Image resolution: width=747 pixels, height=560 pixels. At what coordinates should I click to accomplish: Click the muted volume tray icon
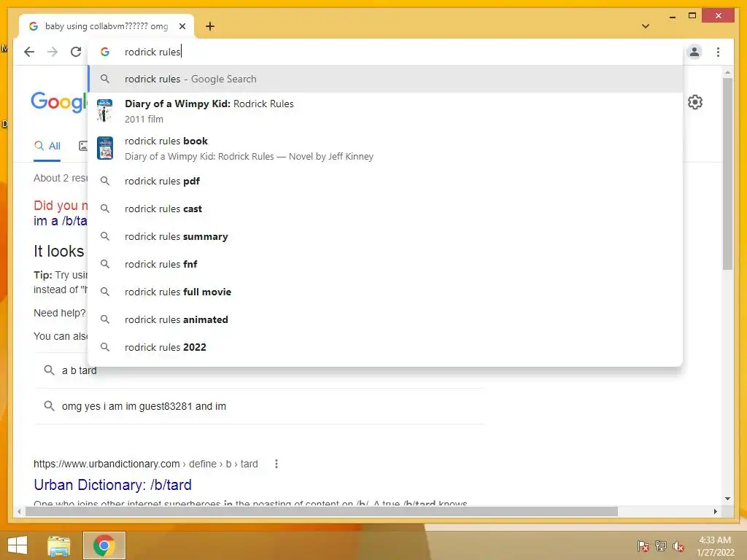pyautogui.click(x=678, y=545)
